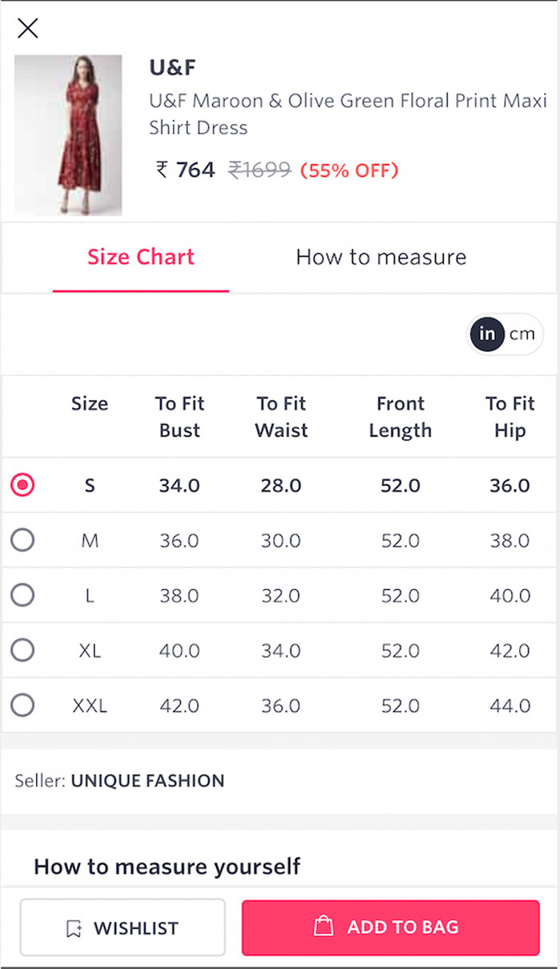Open the Size Chart tab

pos(141,257)
